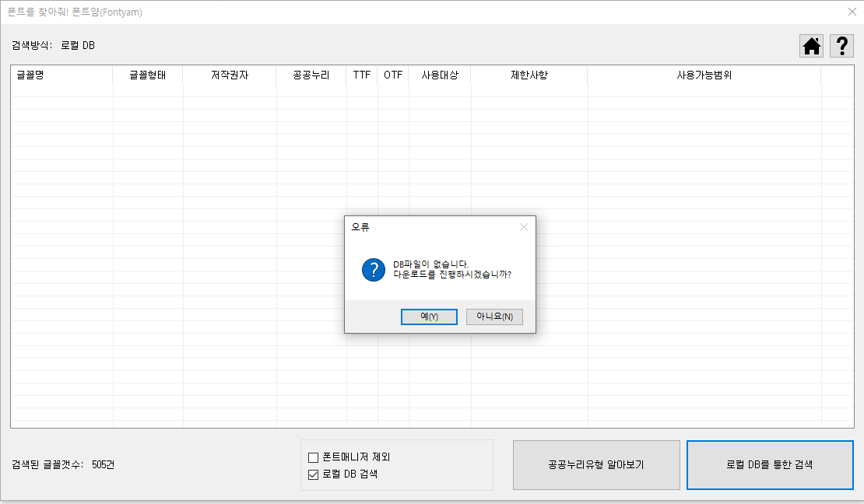Close the 오류 dialog with X
This screenshot has width=864, height=504.
pos(524,227)
